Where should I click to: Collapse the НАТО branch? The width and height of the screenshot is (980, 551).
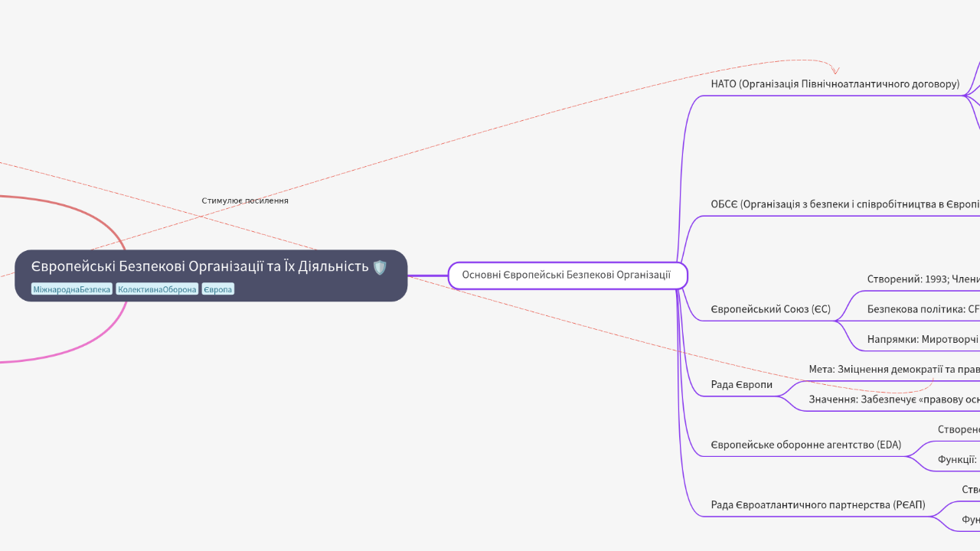[x=834, y=83]
